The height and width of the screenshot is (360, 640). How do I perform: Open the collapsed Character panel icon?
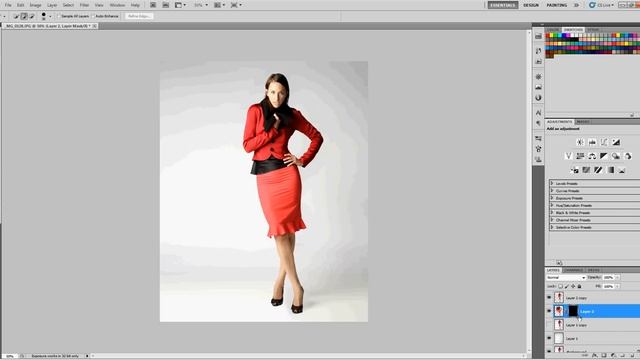[x=538, y=112]
